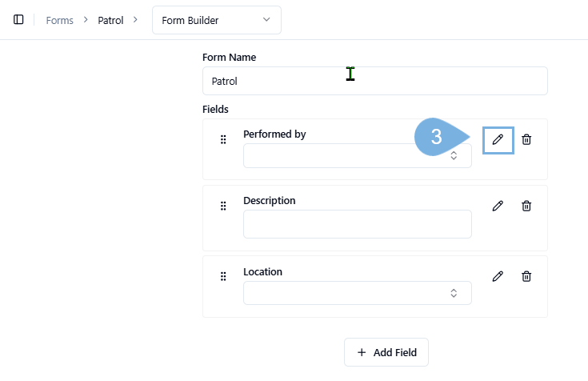Focus the Form Name input
588x381 pixels.
(374, 81)
